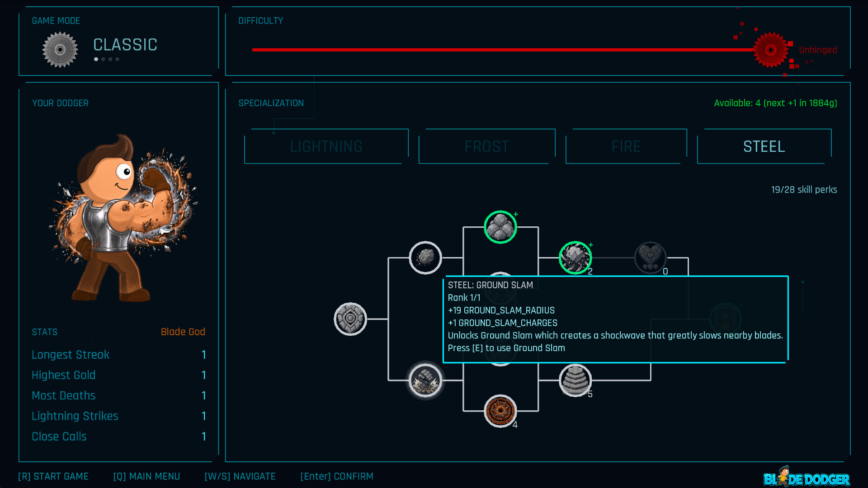The height and width of the screenshot is (488, 868).
Task: Select the locked stone heart perk node
Action: pos(651,258)
